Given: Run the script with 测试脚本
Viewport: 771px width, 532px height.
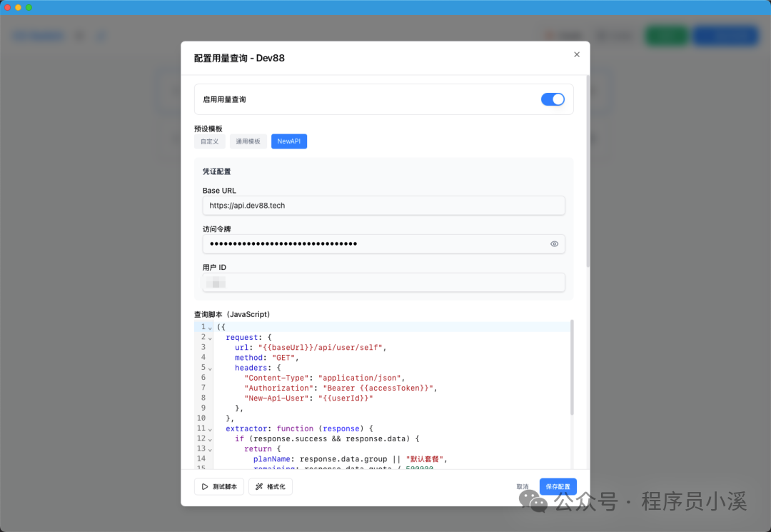Looking at the screenshot, I should [x=218, y=486].
